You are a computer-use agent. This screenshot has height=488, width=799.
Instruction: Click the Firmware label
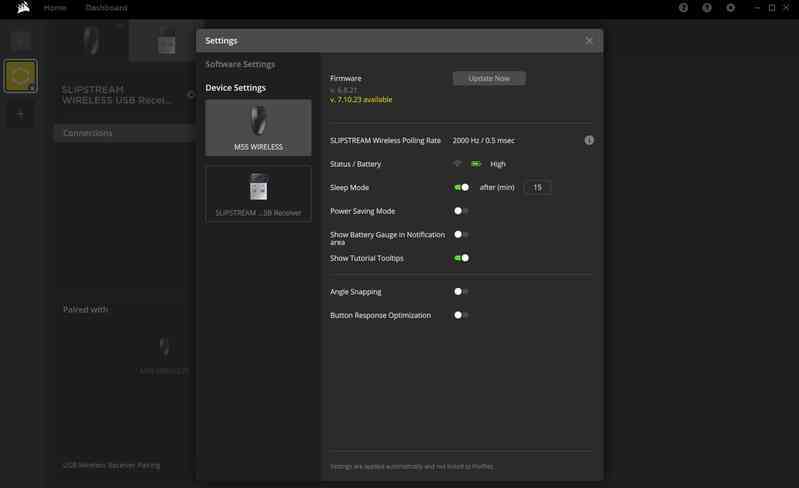345,78
